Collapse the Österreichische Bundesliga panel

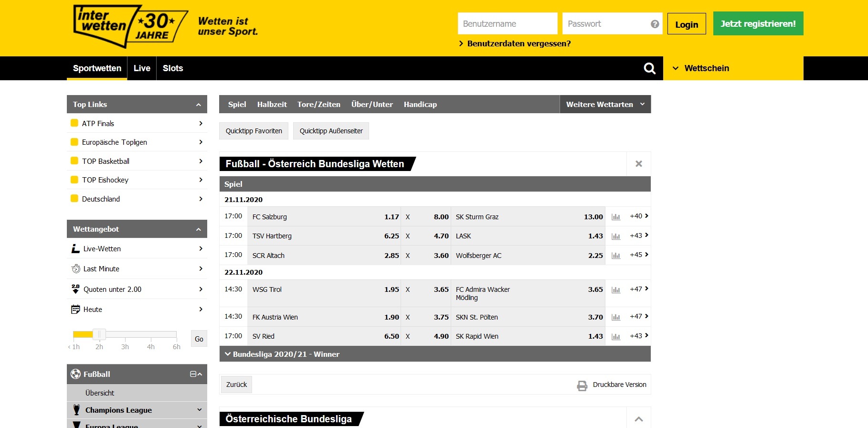coord(638,419)
